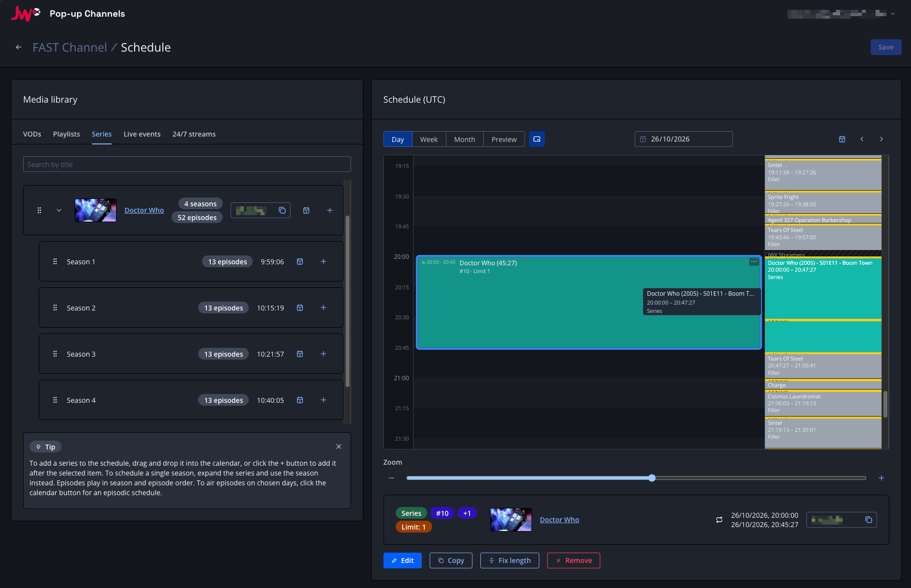Click the Save button
Viewport: 911px width, 588px height.
coord(886,47)
